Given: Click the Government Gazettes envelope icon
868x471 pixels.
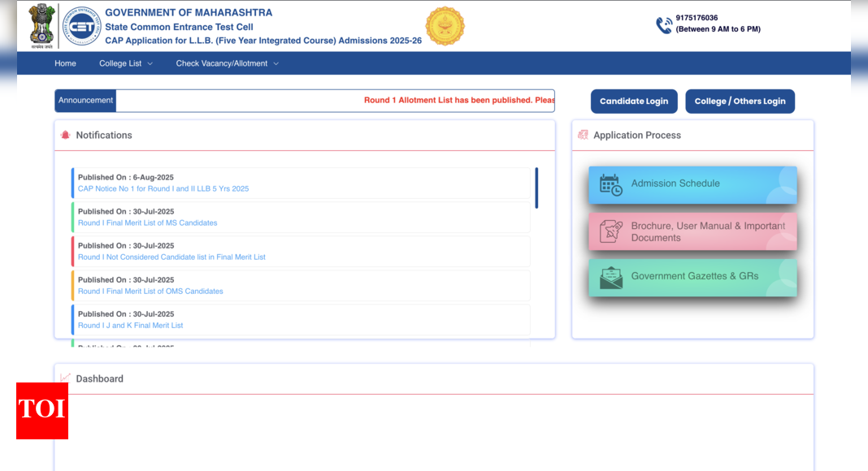Looking at the screenshot, I should tap(611, 278).
